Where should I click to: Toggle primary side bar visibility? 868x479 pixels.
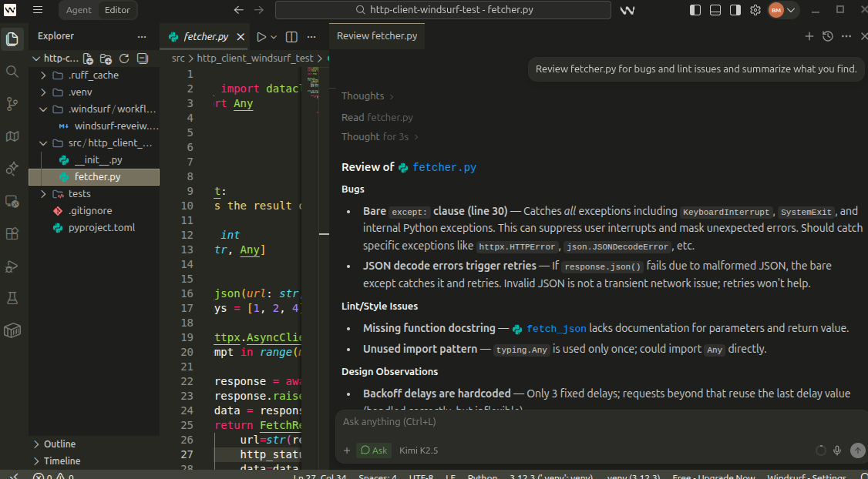695,10
